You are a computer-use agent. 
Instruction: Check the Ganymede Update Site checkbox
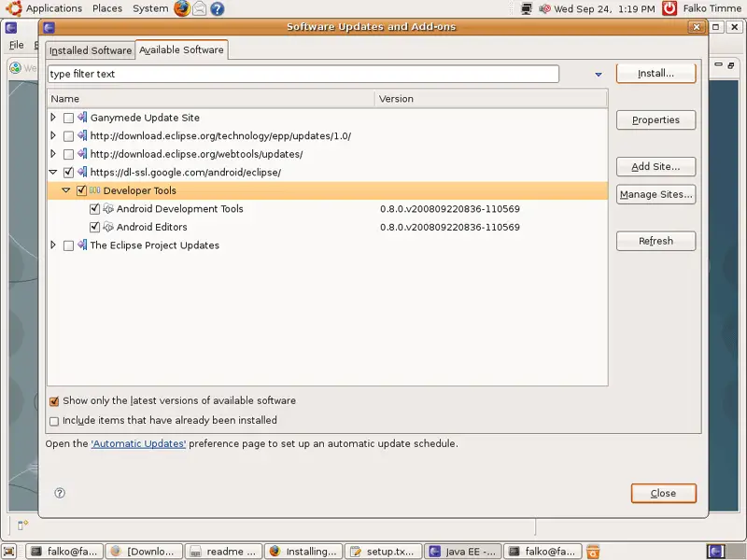click(x=68, y=118)
